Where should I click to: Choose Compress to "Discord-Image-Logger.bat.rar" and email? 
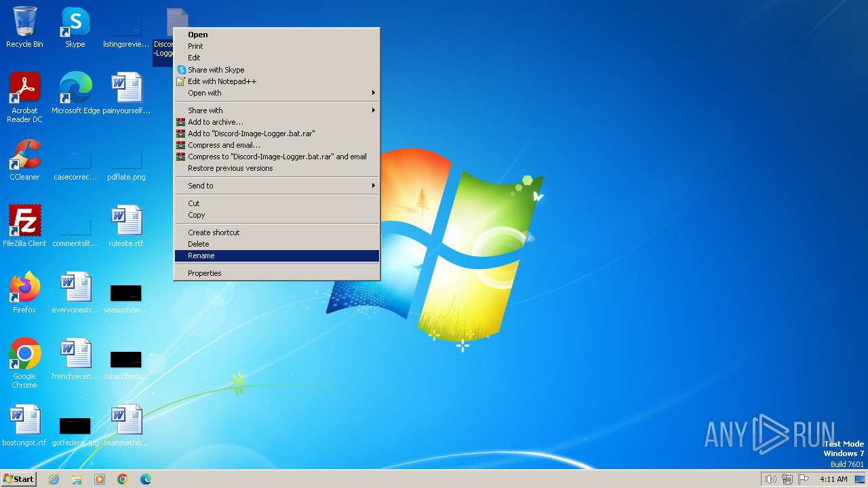point(277,157)
